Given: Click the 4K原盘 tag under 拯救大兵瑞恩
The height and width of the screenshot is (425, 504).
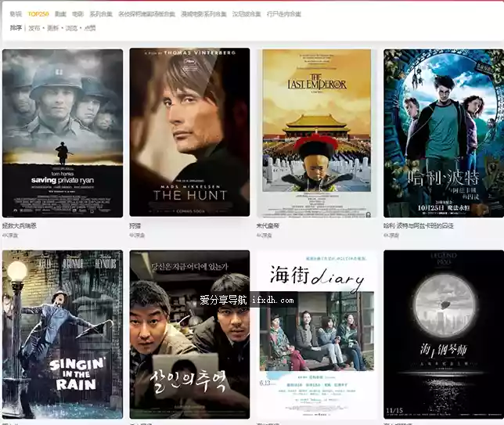Looking at the screenshot, I should pos(10,235).
